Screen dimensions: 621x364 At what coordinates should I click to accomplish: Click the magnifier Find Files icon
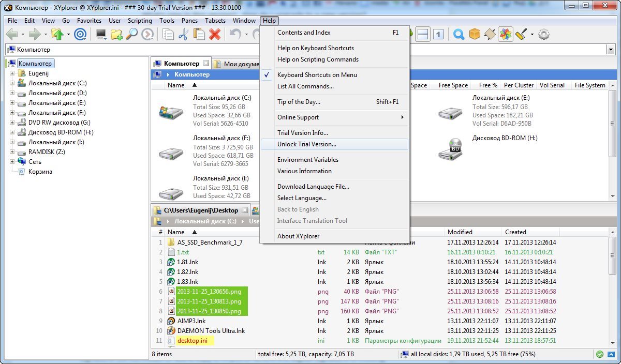(132, 35)
